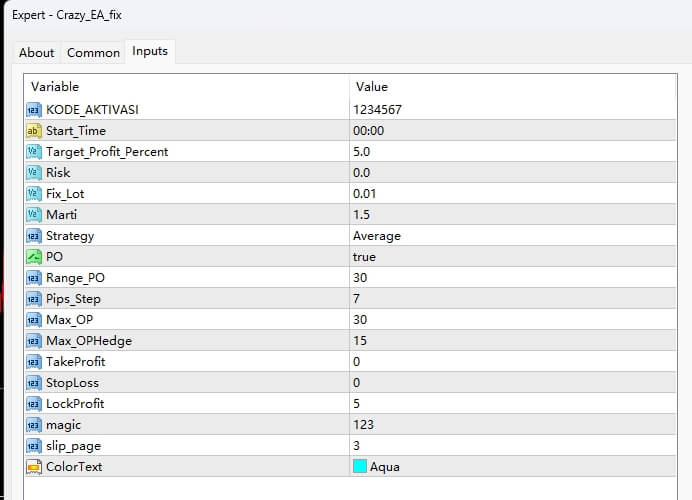Click the Marti value field 1.5

tap(361, 214)
